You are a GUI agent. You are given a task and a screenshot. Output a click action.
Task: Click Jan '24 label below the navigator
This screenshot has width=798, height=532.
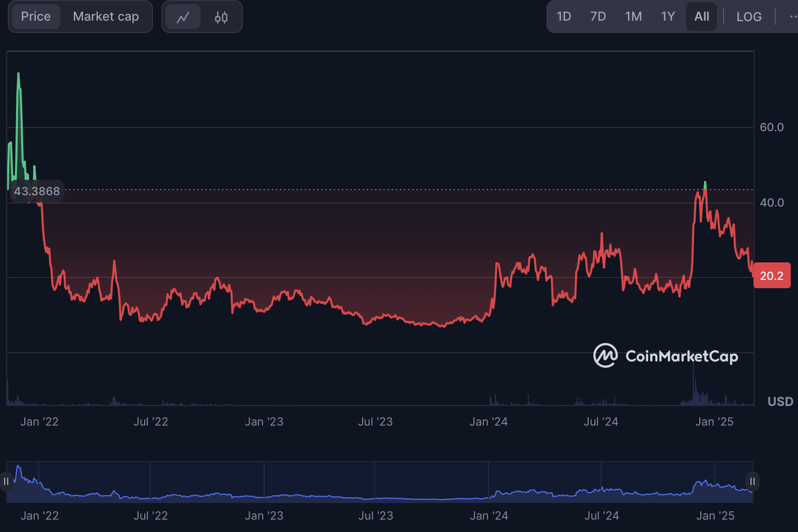pos(489,515)
